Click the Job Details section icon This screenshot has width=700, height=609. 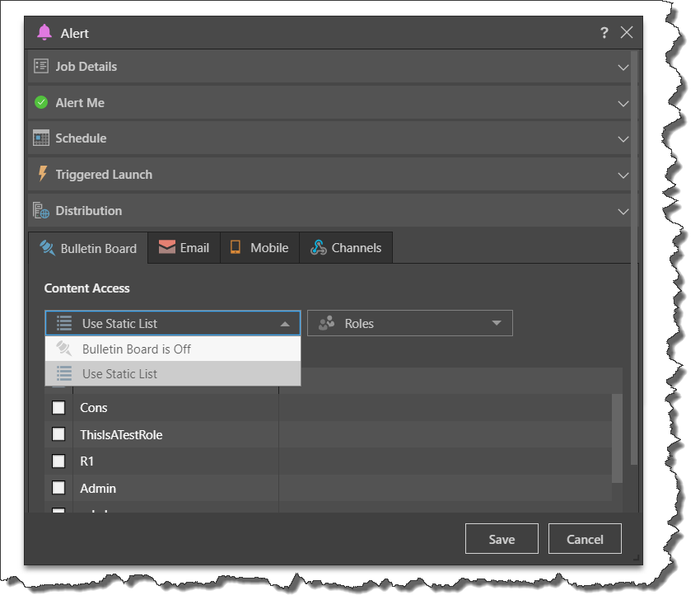pos(41,66)
